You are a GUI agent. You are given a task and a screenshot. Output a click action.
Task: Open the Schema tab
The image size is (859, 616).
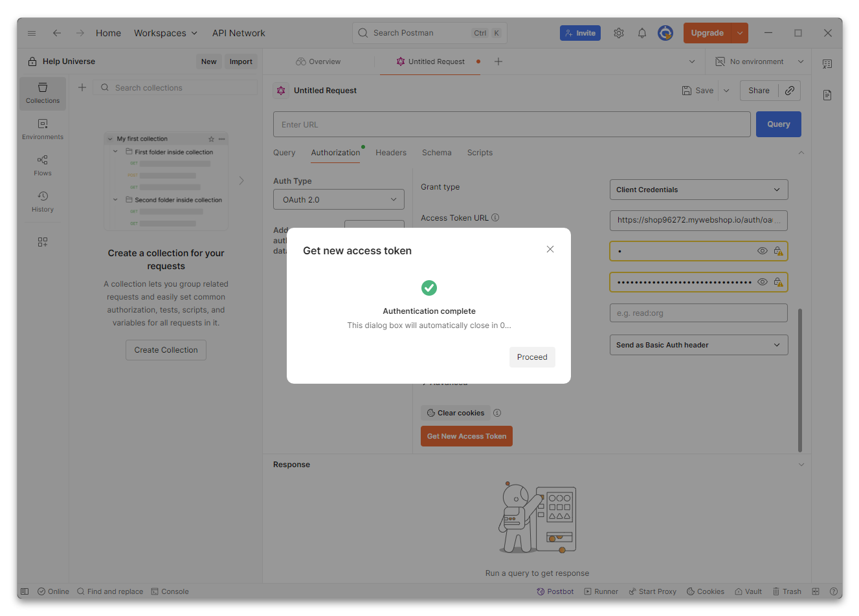[437, 153]
